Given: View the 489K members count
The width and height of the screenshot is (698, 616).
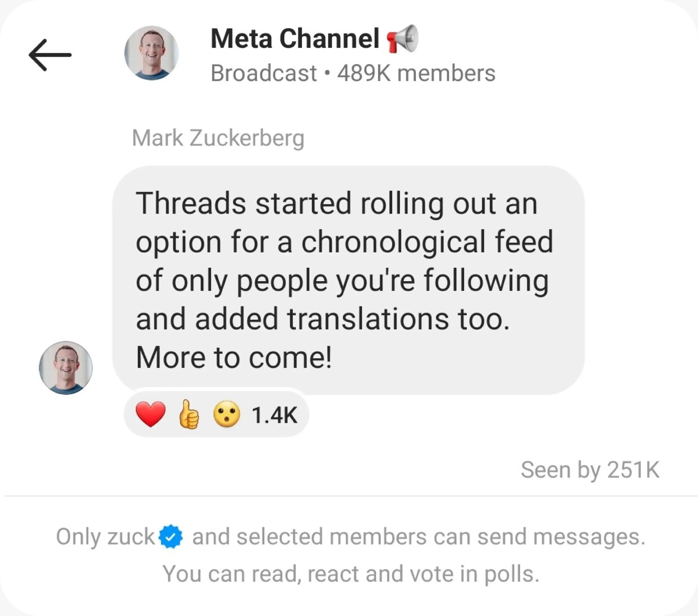Looking at the screenshot, I should 416,73.
